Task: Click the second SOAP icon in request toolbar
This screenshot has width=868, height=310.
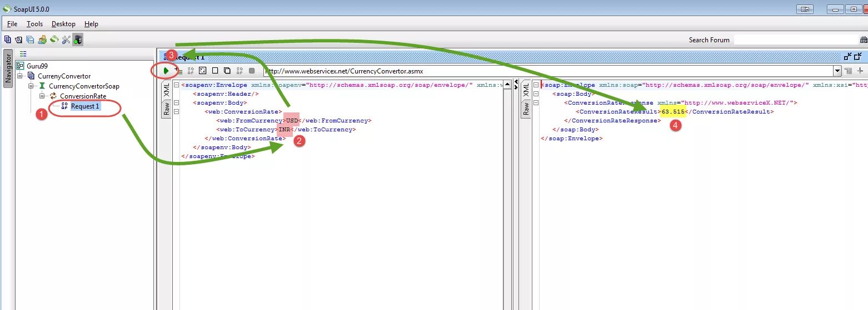Action: pyautogui.click(x=240, y=71)
